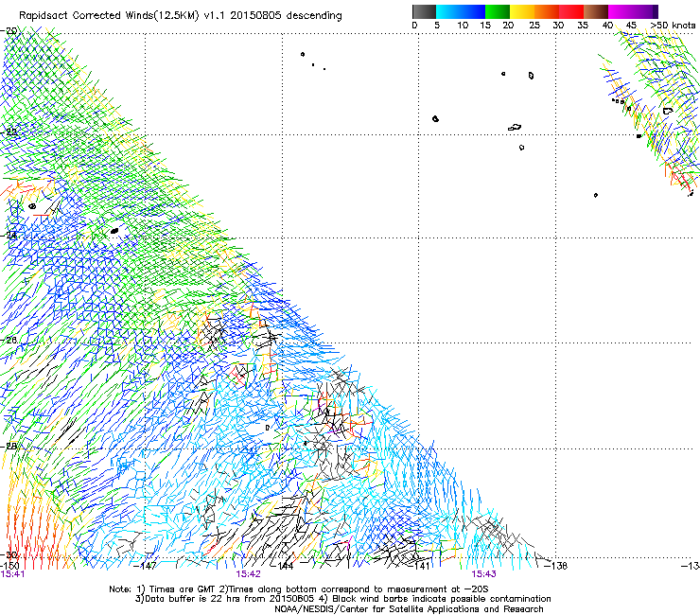Image resolution: width=700 pixels, height=615 pixels.
Task: Click the "35" legend scale label
Action: pos(583,26)
